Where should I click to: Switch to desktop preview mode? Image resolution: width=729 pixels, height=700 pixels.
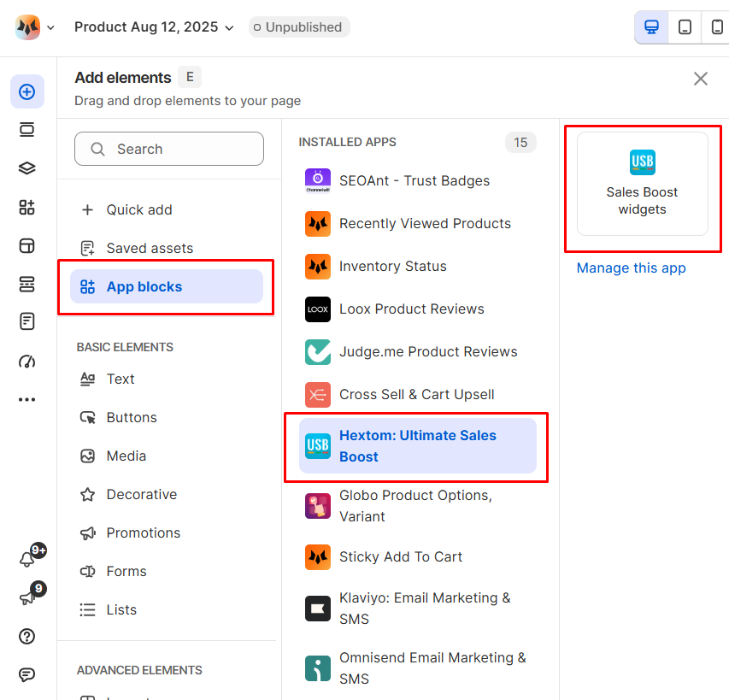point(651,27)
